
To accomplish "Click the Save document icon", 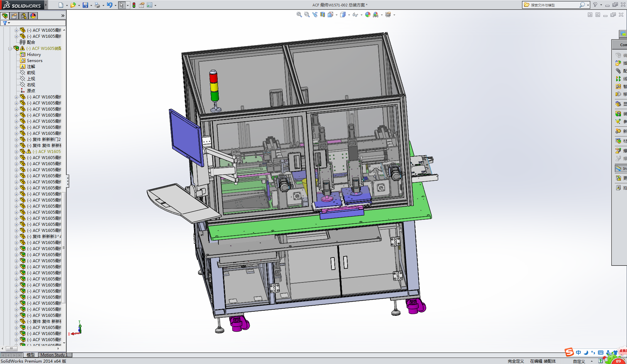I will click(x=85, y=5).
